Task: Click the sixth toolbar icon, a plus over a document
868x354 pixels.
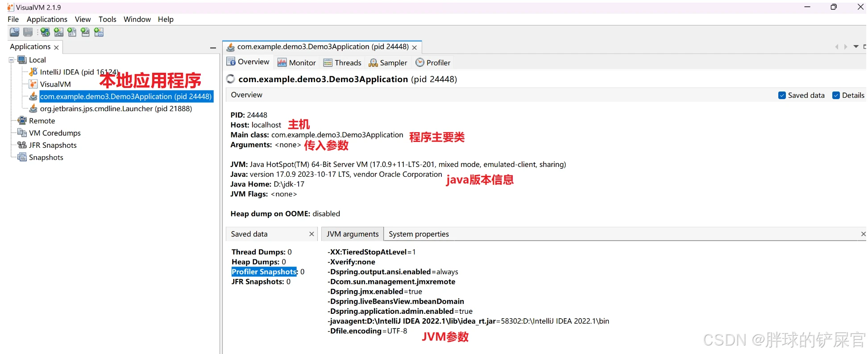Action: [x=85, y=32]
